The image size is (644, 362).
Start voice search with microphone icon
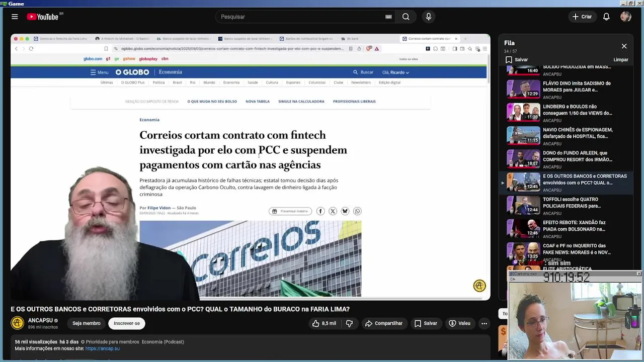pyautogui.click(x=429, y=17)
